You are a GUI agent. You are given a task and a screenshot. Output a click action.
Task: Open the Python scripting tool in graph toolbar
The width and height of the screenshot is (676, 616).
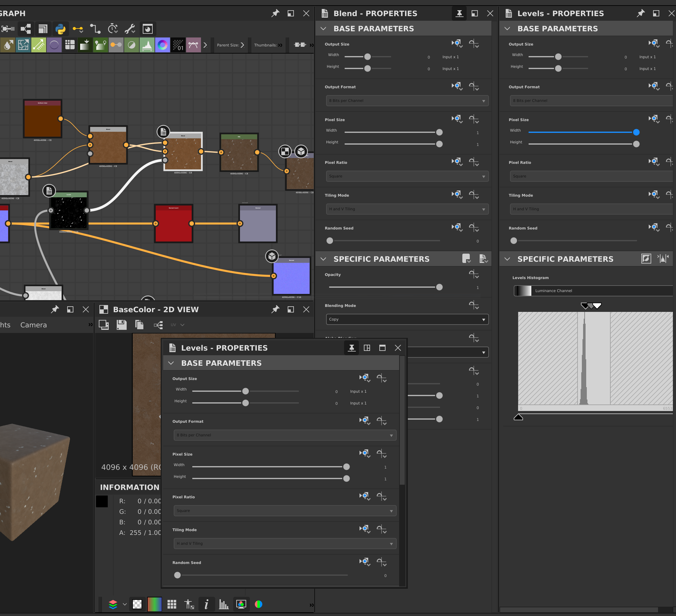click(60, 29)
